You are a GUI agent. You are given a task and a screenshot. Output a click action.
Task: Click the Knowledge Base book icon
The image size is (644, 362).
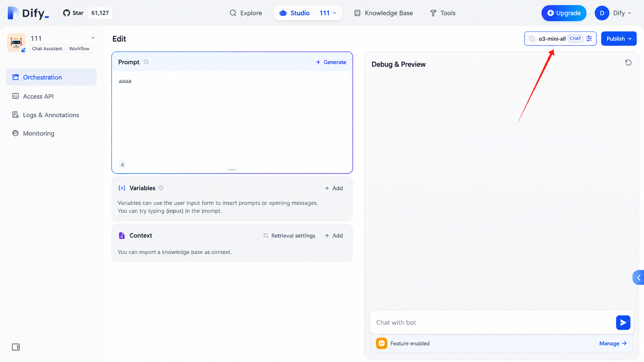(357, 13)
